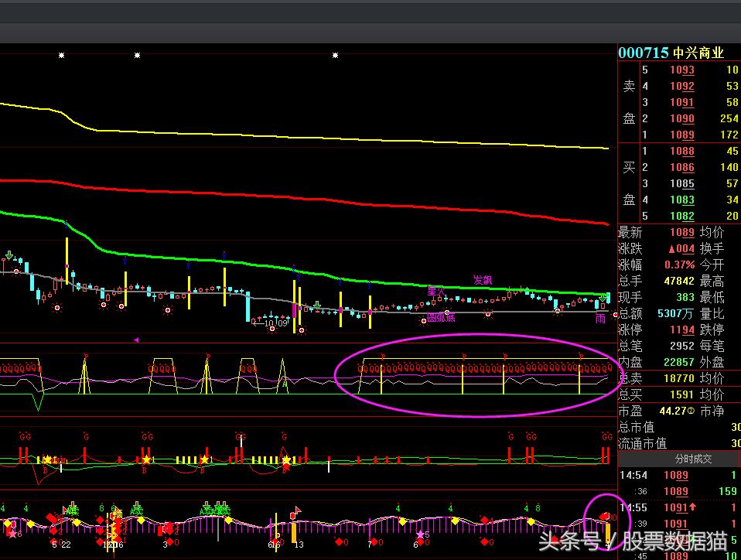This screenshot has width=741, height=560.
Task: Click the 市盈 P/E value 44.27
Action: [674, 411]
